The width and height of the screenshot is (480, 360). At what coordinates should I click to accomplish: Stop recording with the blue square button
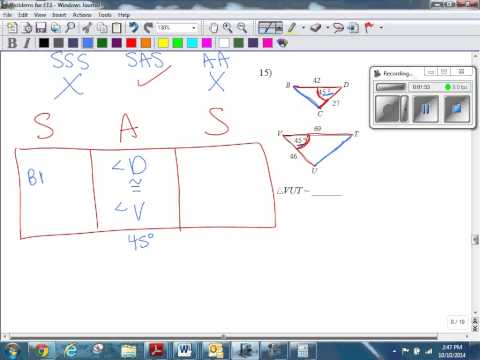457,109
